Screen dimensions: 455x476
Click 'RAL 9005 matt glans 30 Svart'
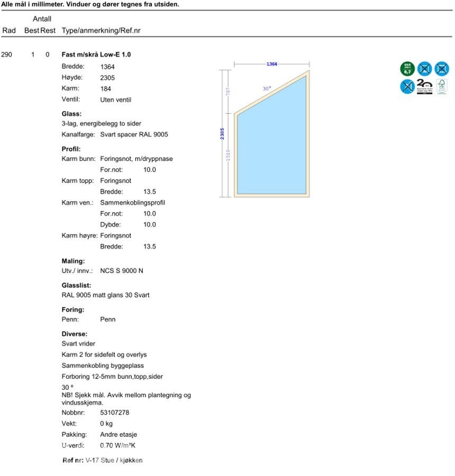point(105,295)
